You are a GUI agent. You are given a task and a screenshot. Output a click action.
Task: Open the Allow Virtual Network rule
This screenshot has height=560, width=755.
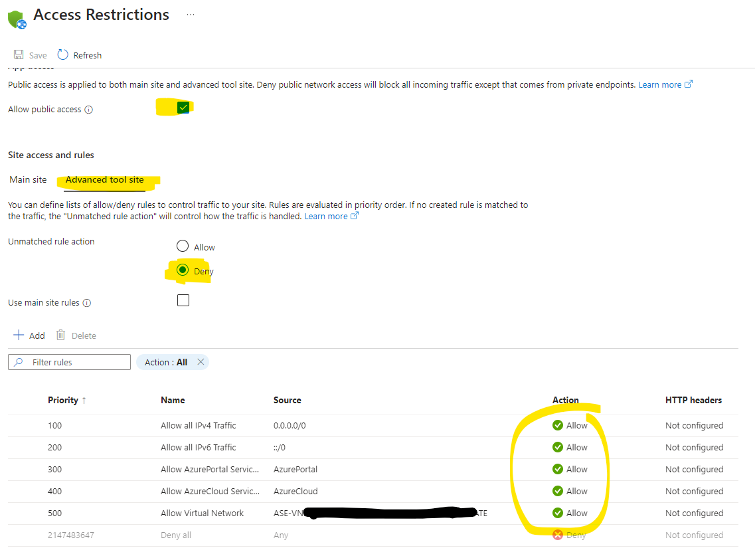point(203,513)
